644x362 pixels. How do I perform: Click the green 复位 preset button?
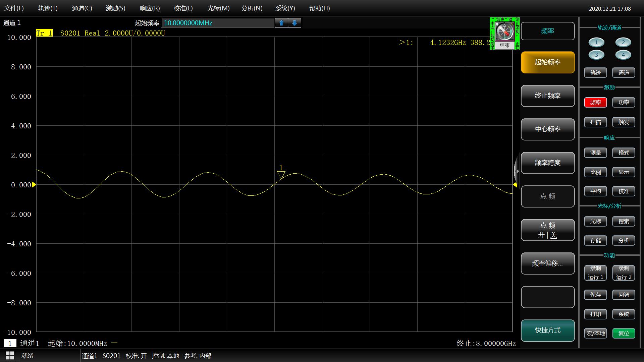[x=624, y=334]
